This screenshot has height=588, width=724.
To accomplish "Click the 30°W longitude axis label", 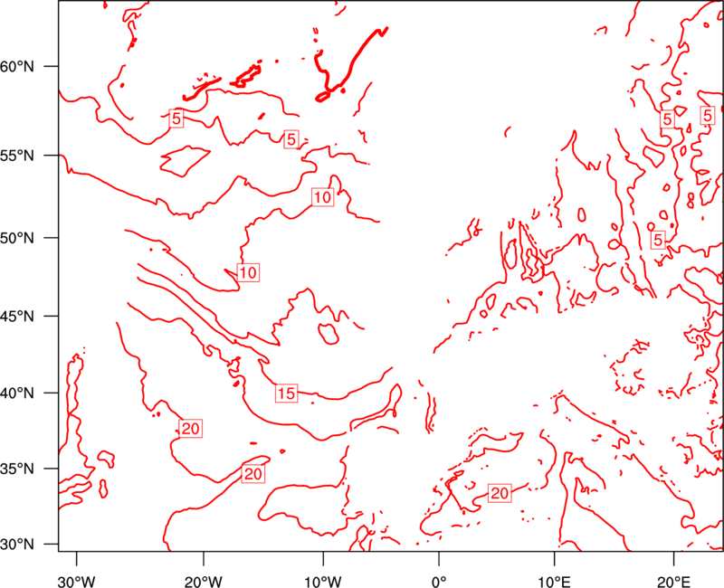I will click(77, 582).
